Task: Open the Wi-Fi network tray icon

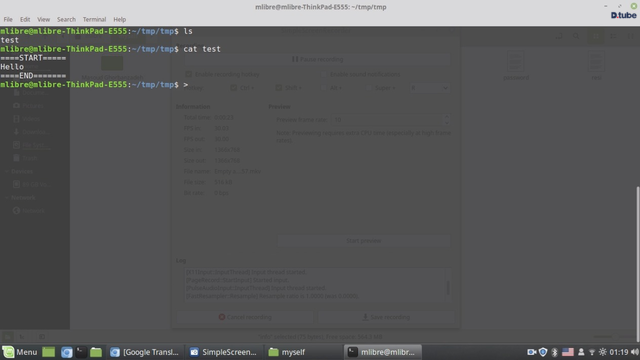Action: 592,352
